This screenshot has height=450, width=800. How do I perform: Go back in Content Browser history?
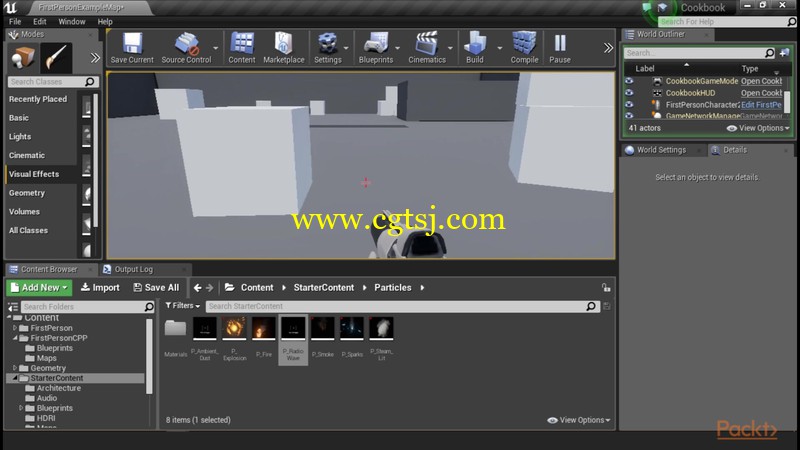coord(197,288)
